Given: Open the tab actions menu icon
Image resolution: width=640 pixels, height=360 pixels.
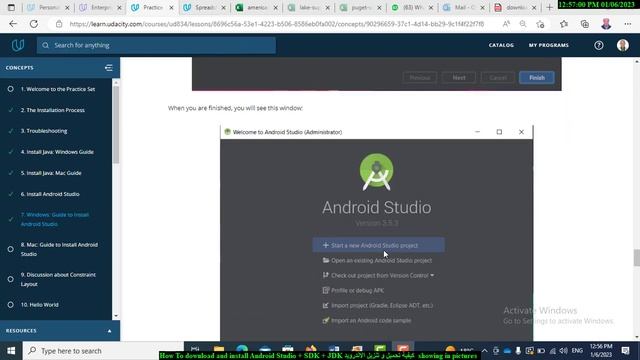Looking at the screenshot, I should click(x=11, y=7).
